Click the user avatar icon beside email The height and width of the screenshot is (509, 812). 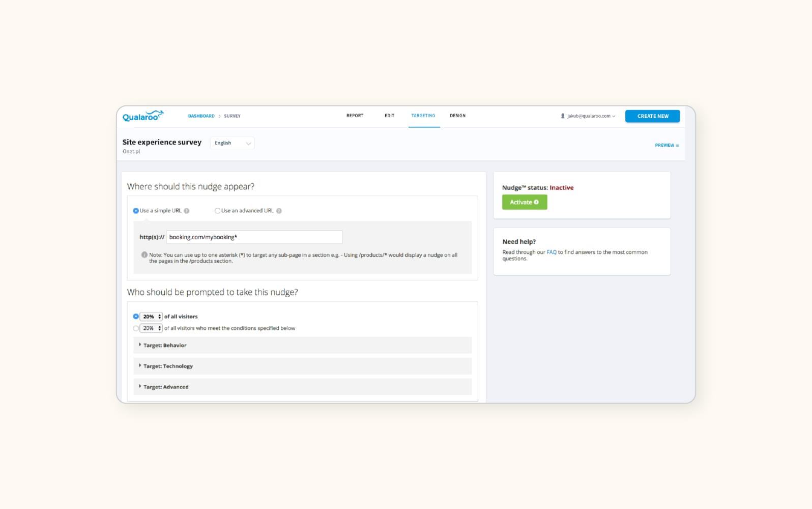563,116
